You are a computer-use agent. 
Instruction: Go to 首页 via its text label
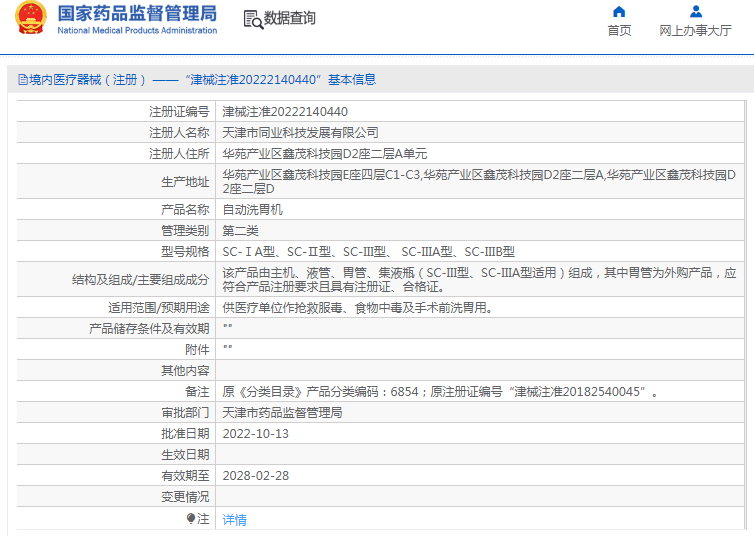[619, 31]
